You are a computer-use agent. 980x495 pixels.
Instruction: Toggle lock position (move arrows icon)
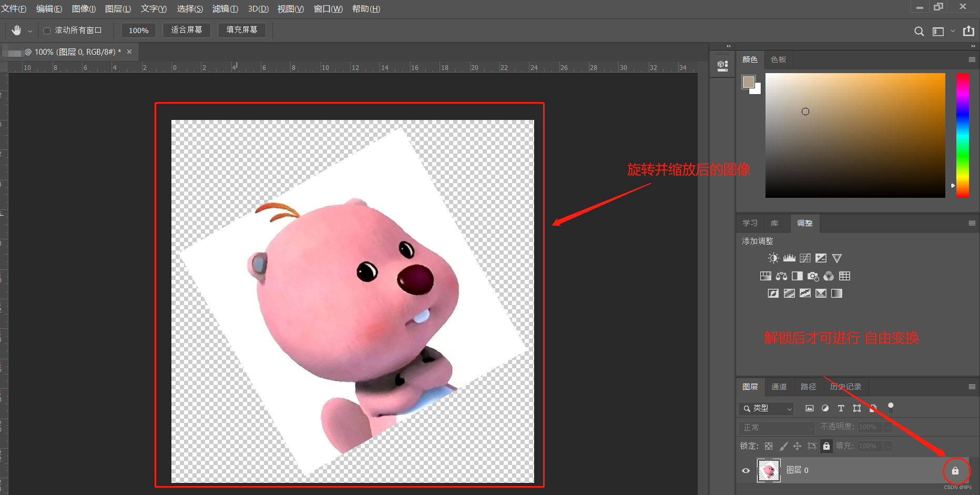798,446
